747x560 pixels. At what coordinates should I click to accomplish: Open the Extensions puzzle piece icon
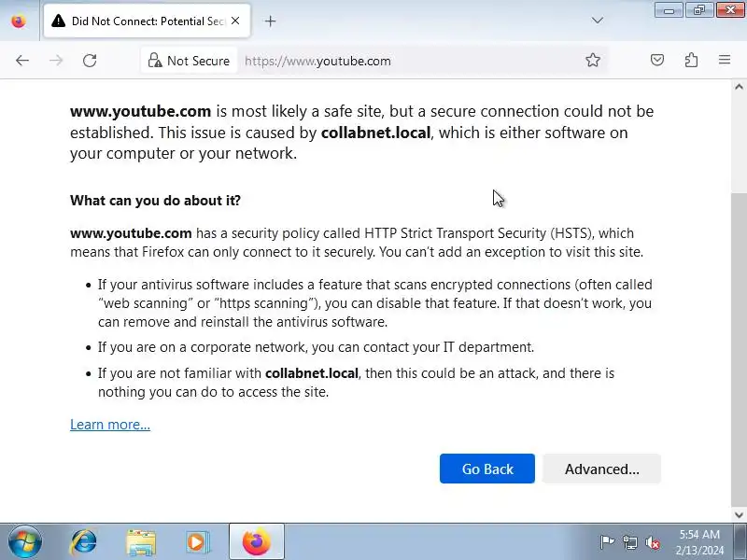click(691, 60)
